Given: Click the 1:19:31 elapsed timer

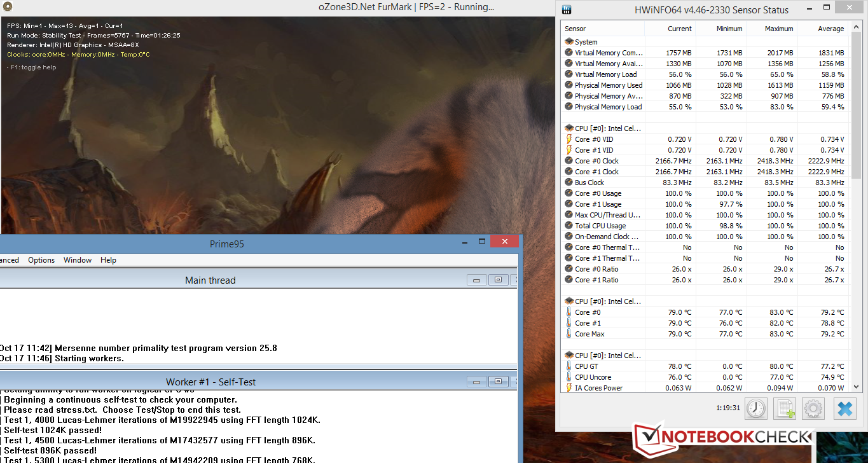Looking at the screenshot, I should [729, 408].
